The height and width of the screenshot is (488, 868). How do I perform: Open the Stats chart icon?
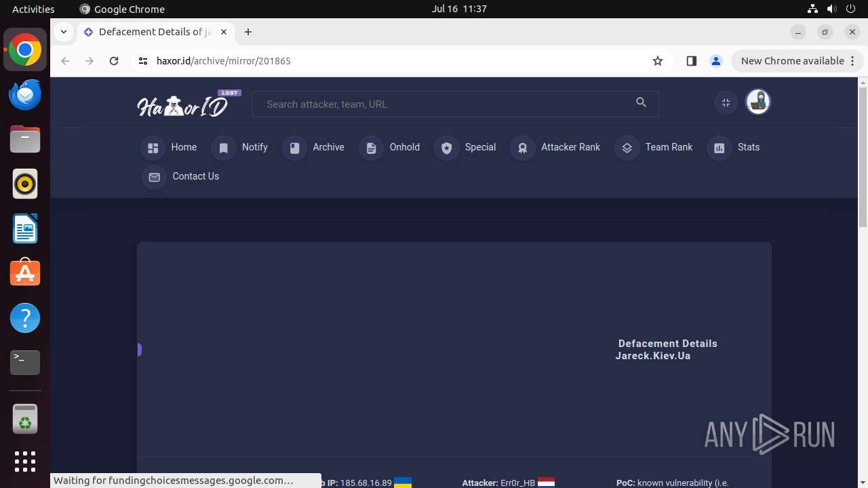coord(719,148)
